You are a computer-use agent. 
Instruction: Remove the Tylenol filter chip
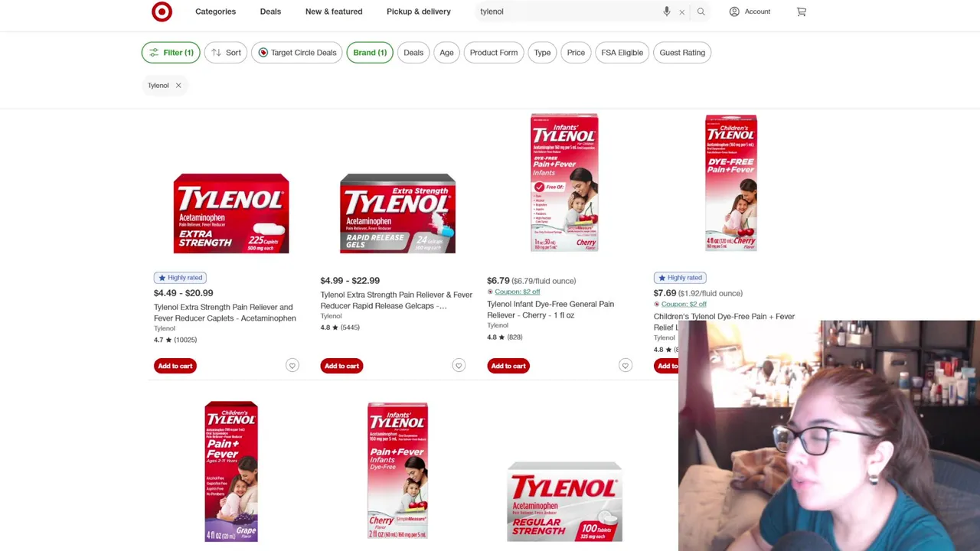point(178,85)
